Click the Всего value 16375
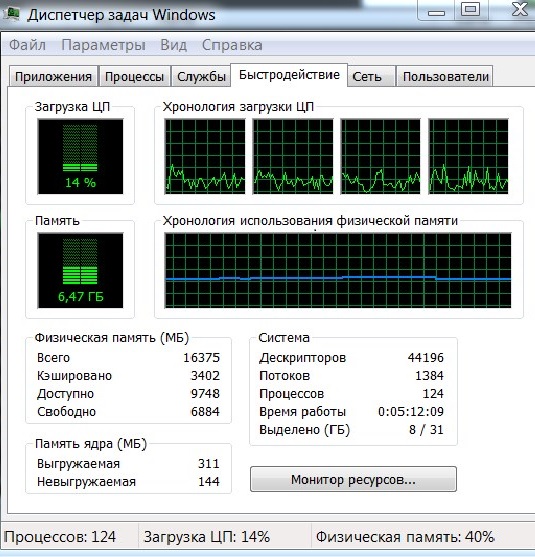Image resolution: width=535 pixels, height=557 pixels. click(x=201, y=357)
